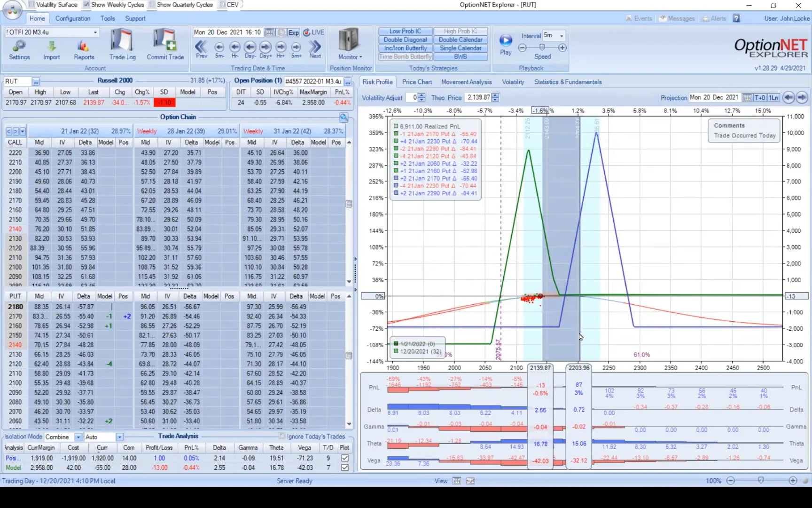Viewport: 812px width, 508px height.
Task: Select the Single Calendar strategy
Action: coord(461,48)
